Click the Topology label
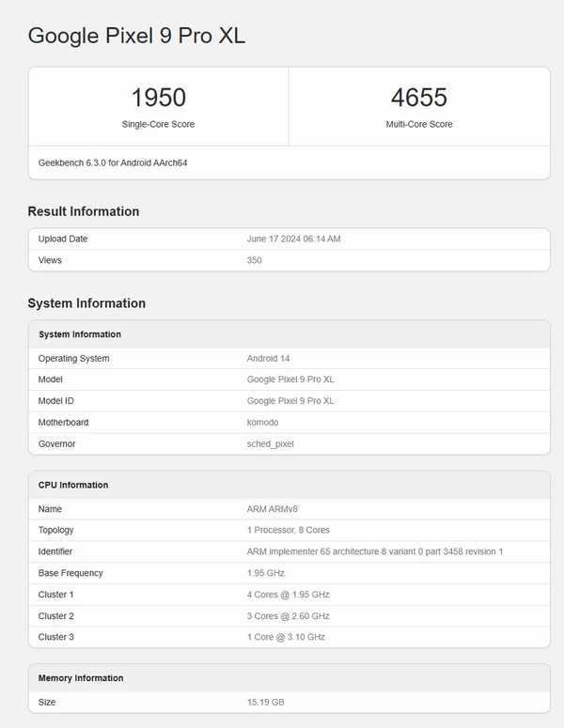564x728 pixels. [x=55, y=530]
